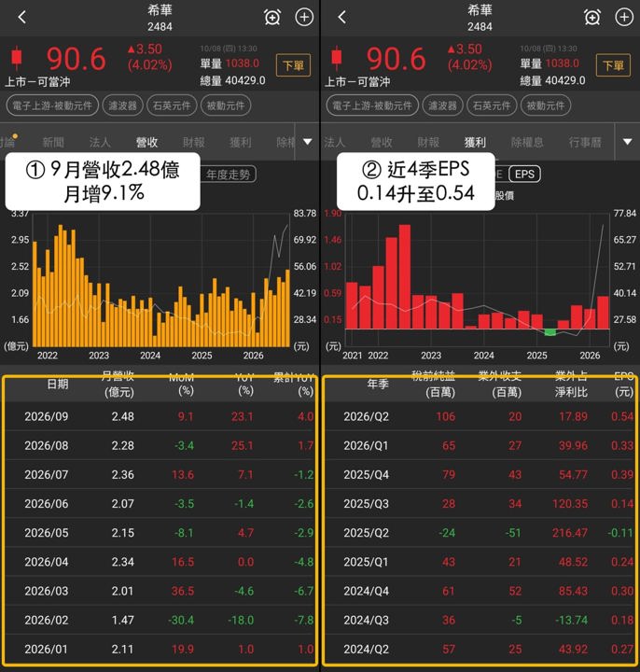
Task: Select 被動元件 tag in right panel
Action: pyautogui.click(x=546, y=105)
